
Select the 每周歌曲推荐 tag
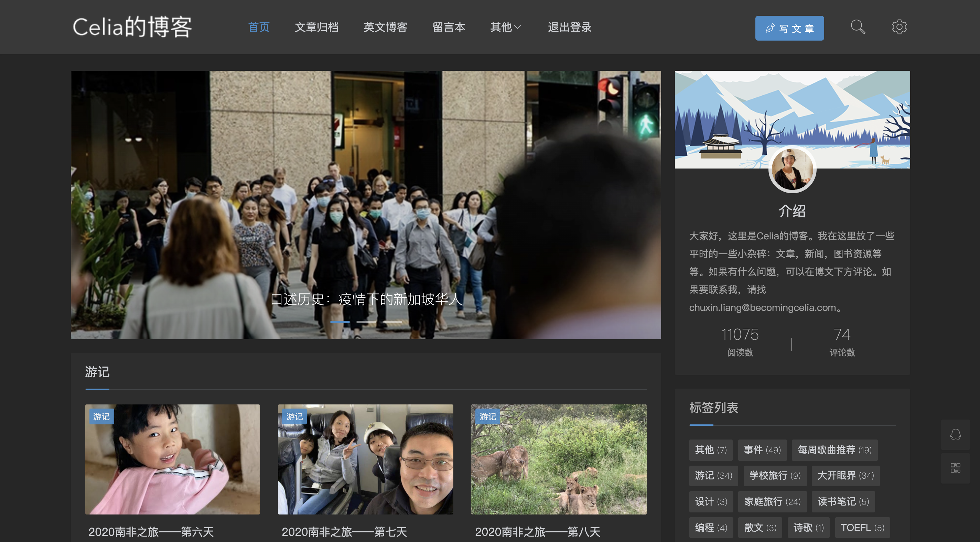[835, 449]
